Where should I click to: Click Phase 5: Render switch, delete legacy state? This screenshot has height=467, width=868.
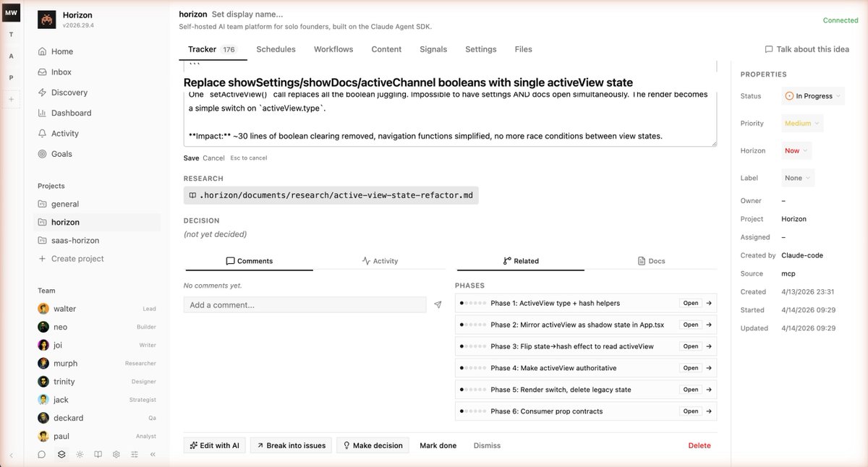pyautogui.click(x=561, y=390)
